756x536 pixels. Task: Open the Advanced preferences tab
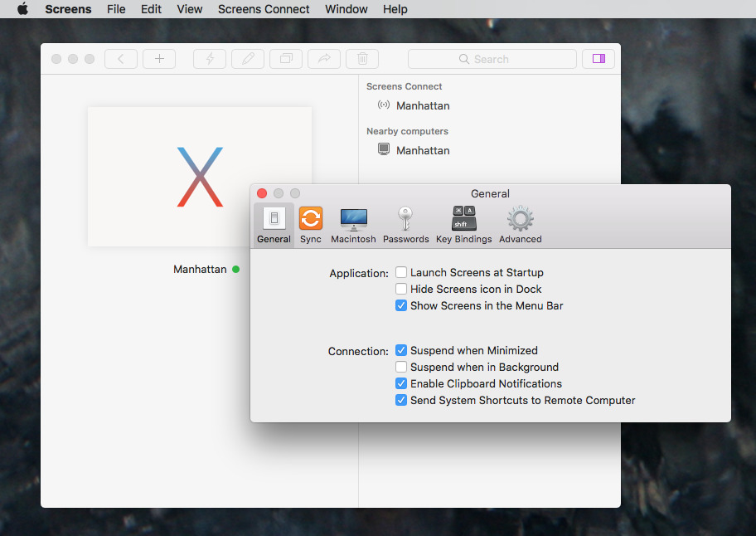521,226
